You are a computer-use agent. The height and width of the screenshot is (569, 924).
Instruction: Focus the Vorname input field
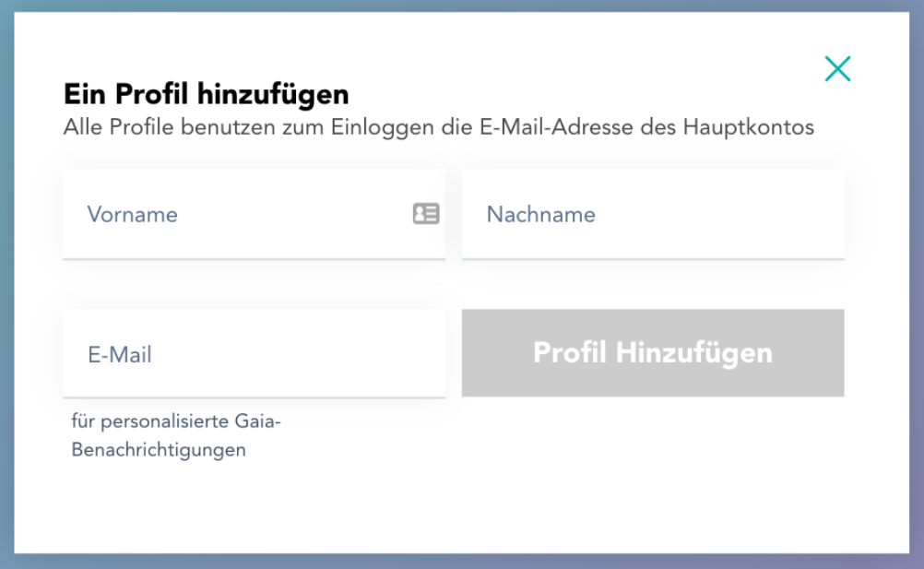pos(254,214)
